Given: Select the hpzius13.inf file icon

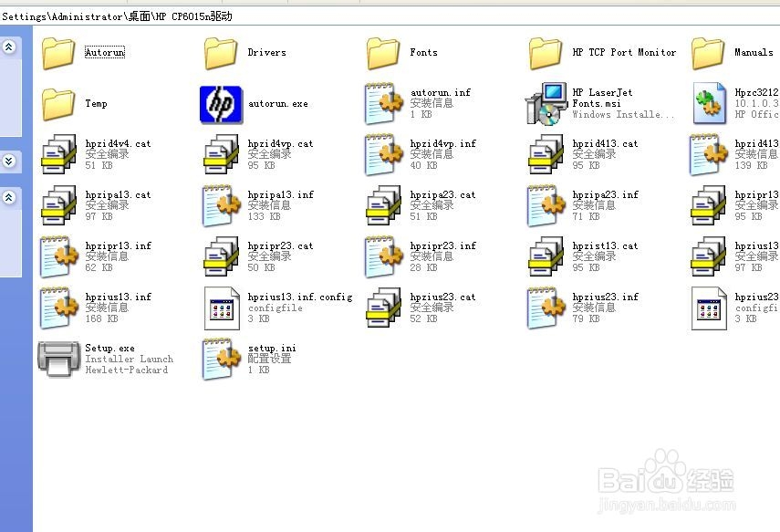Looking at the screenshot, I should 59,308.
